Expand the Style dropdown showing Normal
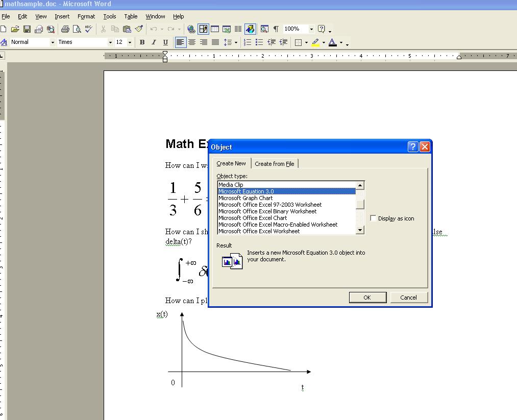 tap(53, 42)
